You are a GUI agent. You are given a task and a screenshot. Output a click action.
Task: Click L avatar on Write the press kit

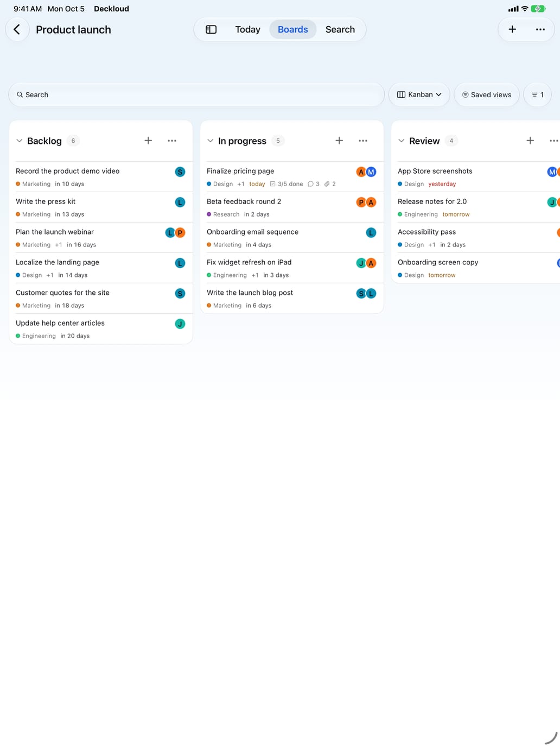[180, 202]
